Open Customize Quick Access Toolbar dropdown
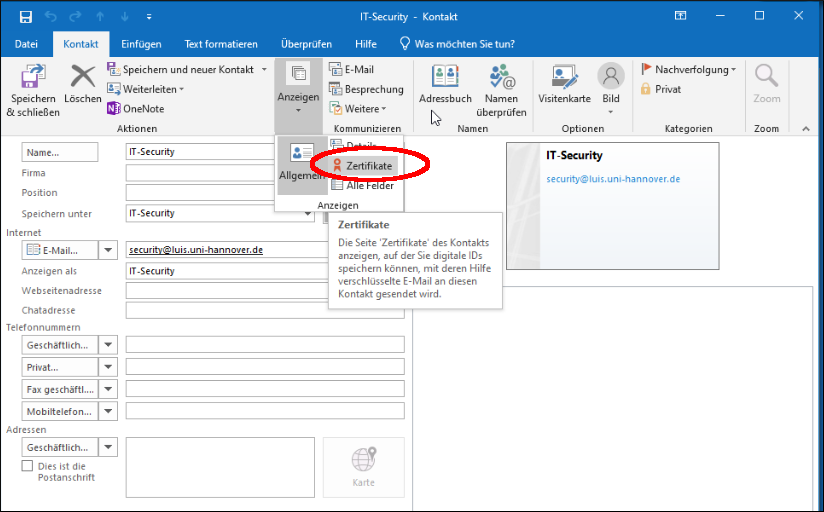This screenshot has height=512, width=824. 149,17
